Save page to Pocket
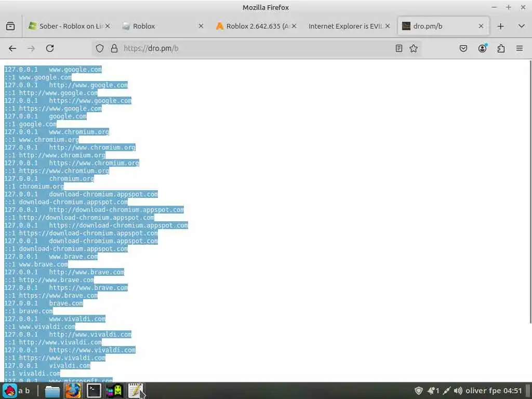532x399 pixels. (x=463, y=48)
